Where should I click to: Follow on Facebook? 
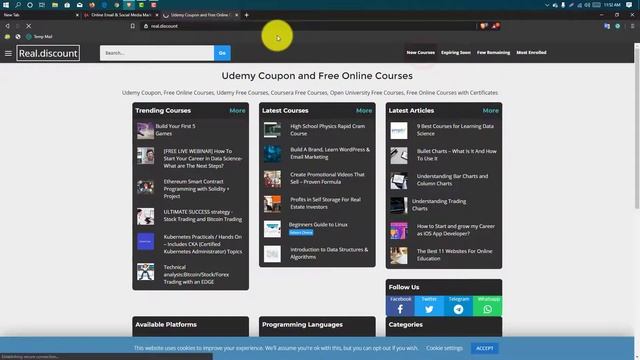(x=400, y=306)
